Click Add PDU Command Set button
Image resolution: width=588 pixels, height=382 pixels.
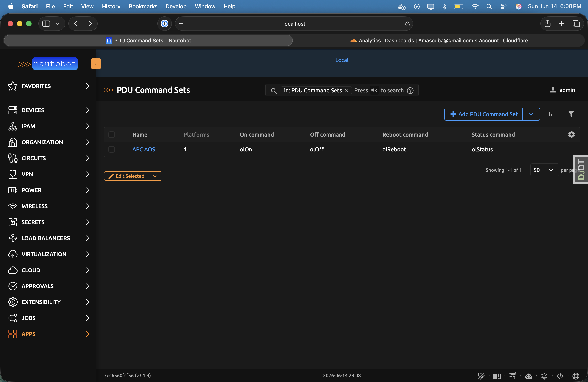pos(484,114)
